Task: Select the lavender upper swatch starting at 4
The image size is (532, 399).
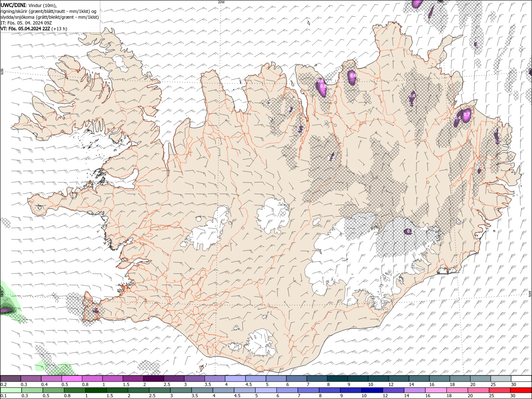Action: [235, 379]
